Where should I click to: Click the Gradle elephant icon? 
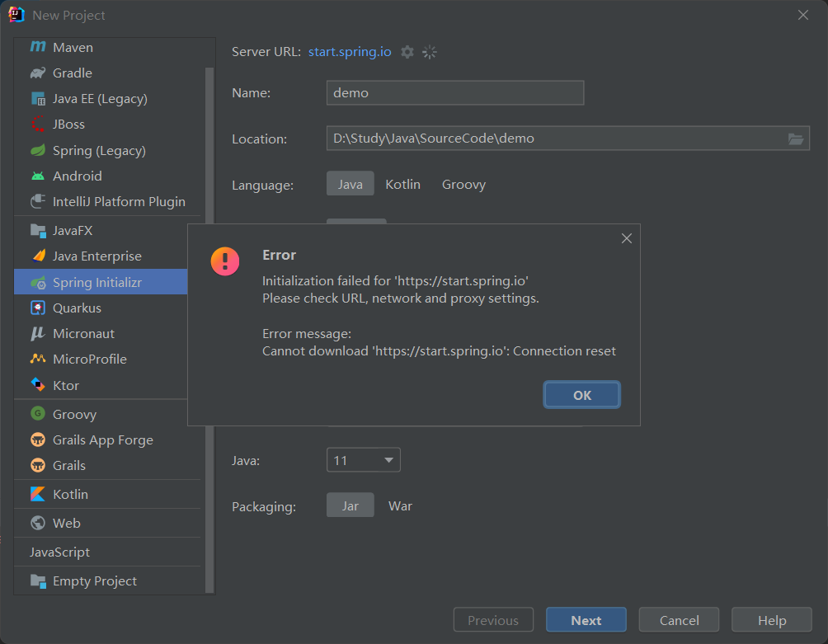click(x=38, y=73)
